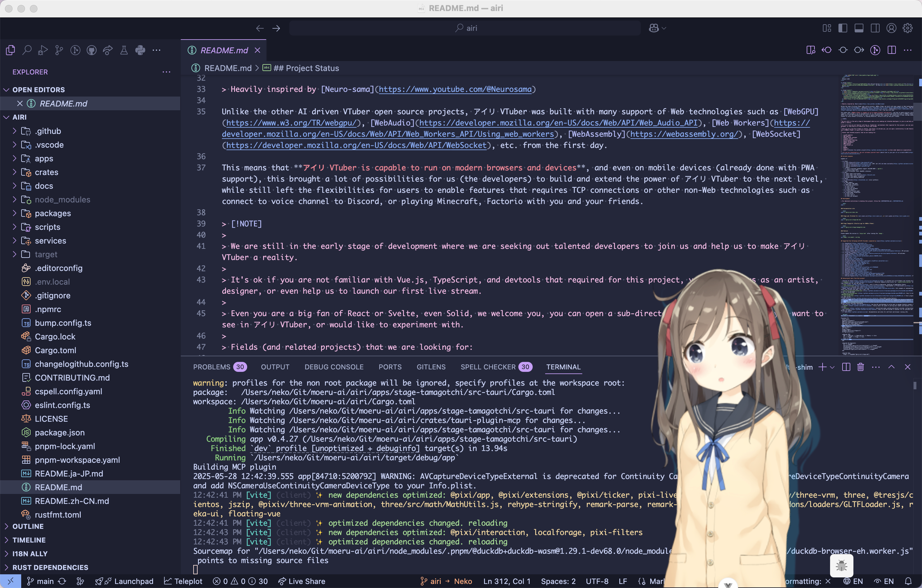This screenshot has height=588, width=922.
Task: Open the Run and Debug view icon
Action: click(x=43, y=50)
